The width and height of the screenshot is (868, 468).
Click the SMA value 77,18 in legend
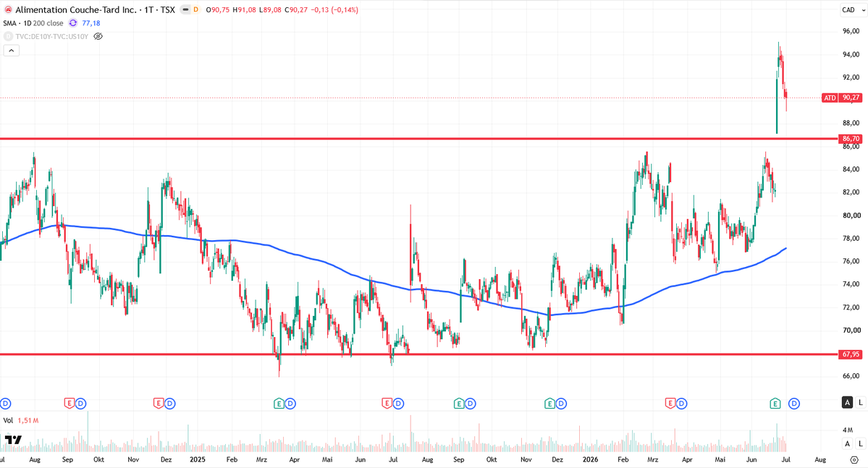tap(90, 23)
